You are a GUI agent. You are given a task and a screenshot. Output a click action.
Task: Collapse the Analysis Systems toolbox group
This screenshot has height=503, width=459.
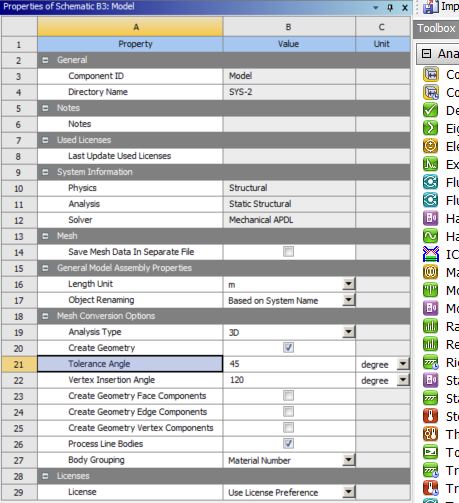pyautogui.click(x=426, y=54)
